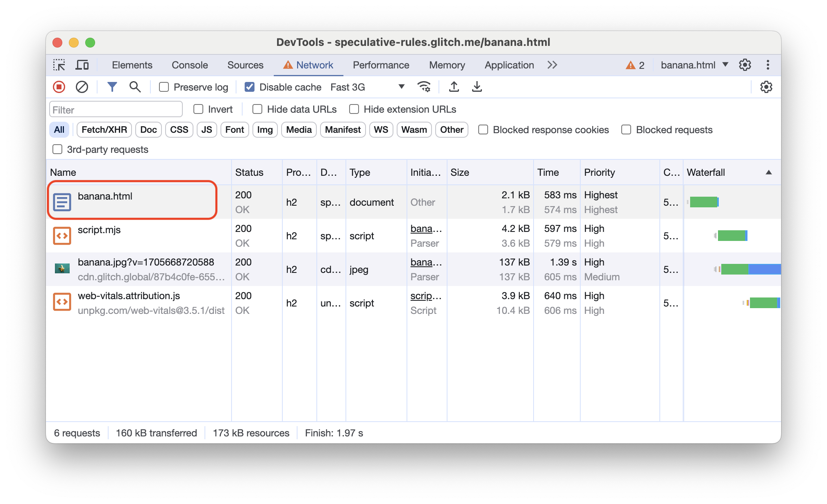Image resolution: width=827 pixels, height=504 pixels.
Task: Click the DevTools settings gear icon
Action: [x=745, y=65]
